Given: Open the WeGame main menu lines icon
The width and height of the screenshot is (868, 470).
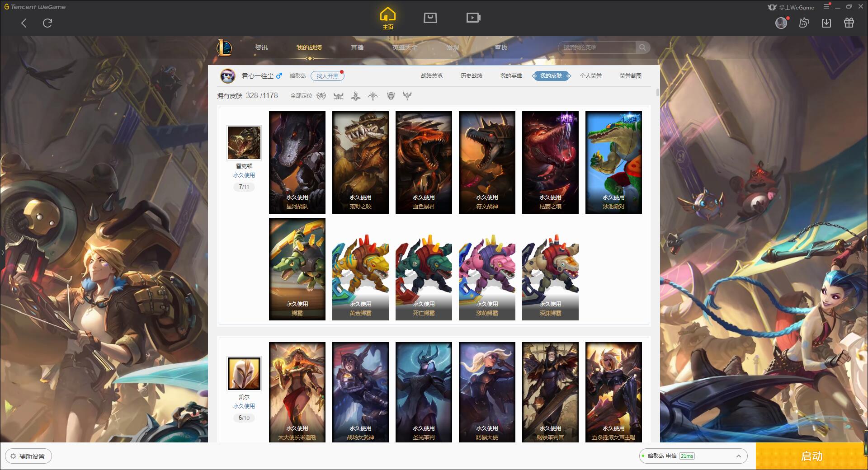Looking at the screenshot, I should coord(826,6).
